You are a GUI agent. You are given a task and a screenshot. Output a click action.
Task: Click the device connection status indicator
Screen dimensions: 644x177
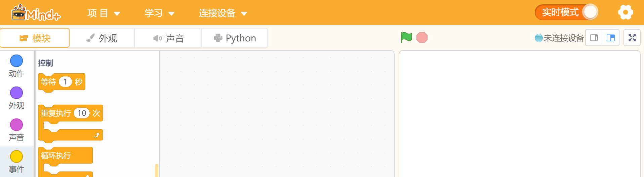coord(559,38)
